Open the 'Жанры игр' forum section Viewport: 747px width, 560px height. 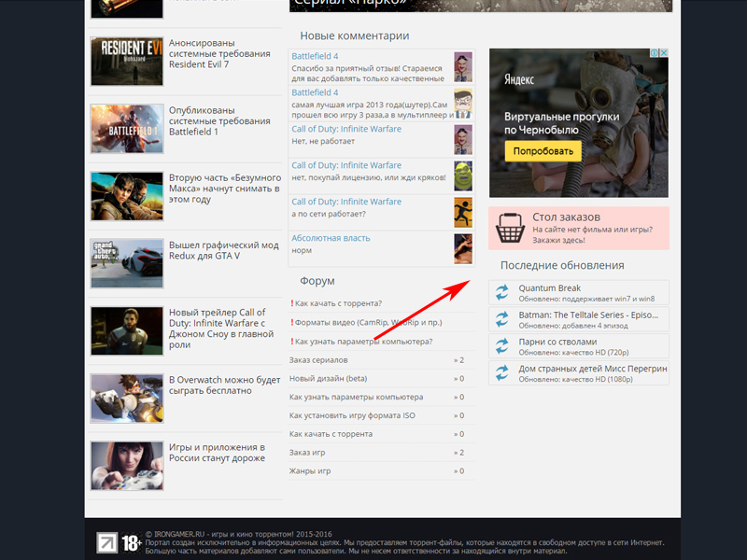click(x=381, y=471)
